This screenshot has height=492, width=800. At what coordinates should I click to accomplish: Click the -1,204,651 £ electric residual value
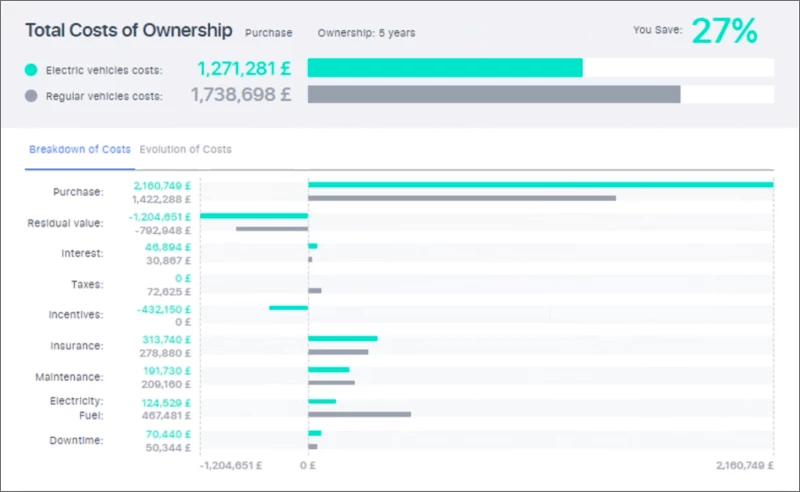pos(160,217)
